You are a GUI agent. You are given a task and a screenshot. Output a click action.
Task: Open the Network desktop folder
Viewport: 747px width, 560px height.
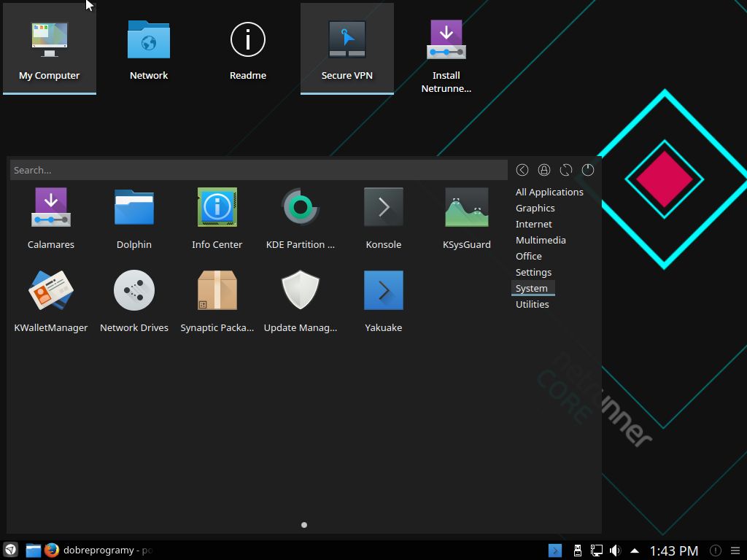click(149, 49)
